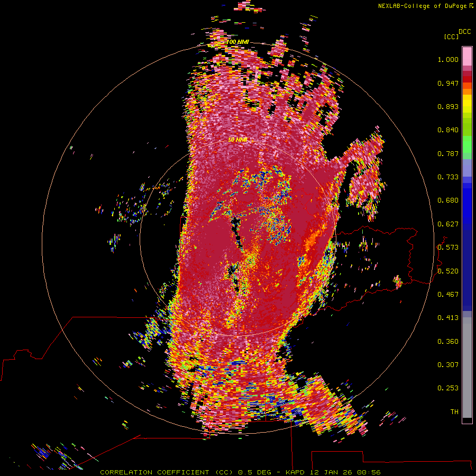Click the 100 NMI range ring label
Screen dimensions: 476x476
(x=237, y=42)
